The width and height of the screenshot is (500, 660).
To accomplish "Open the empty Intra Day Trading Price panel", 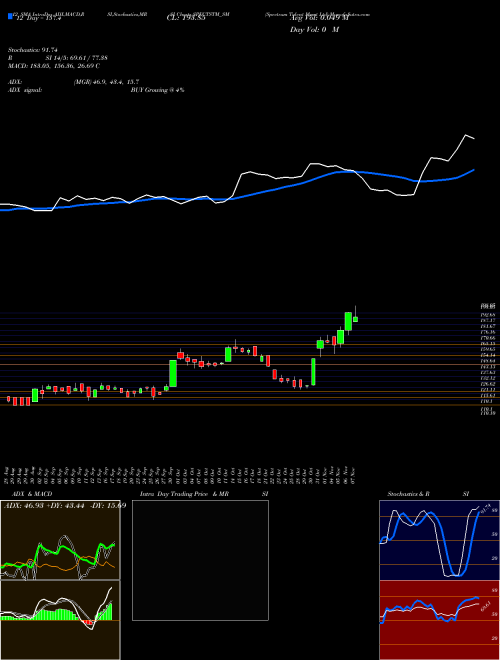I will coord(200,560).
